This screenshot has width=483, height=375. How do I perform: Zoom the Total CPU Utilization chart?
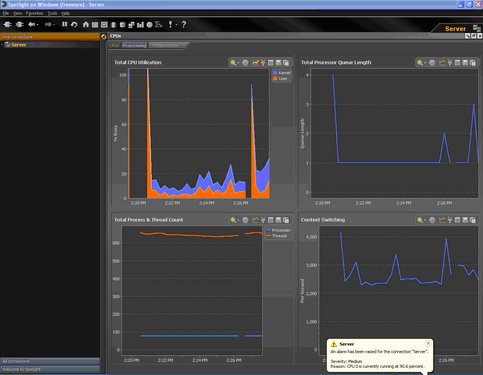point(233,62)
